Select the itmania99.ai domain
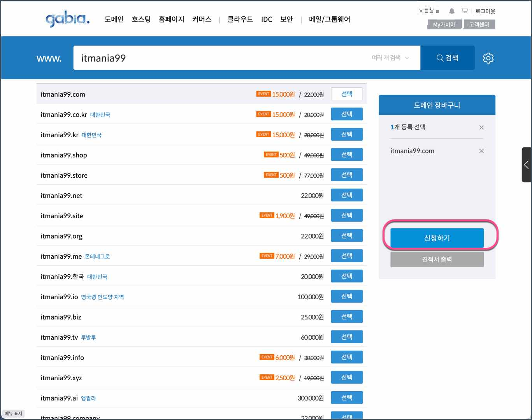 (x=347, y=398)
